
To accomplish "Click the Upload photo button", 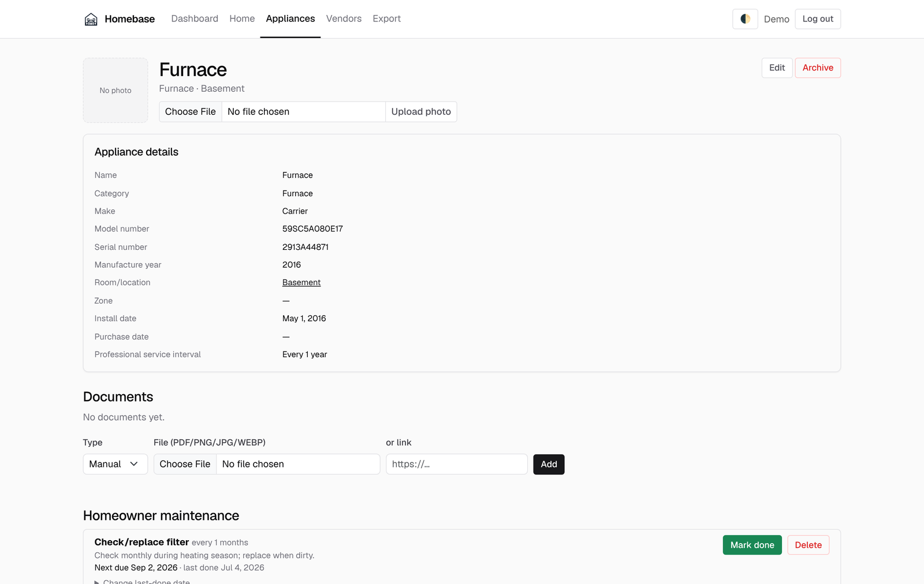I will click(x=421, y=112).
